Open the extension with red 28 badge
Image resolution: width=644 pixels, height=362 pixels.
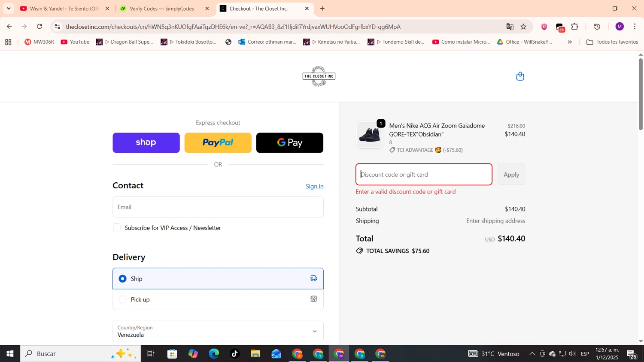coord(560,27)
